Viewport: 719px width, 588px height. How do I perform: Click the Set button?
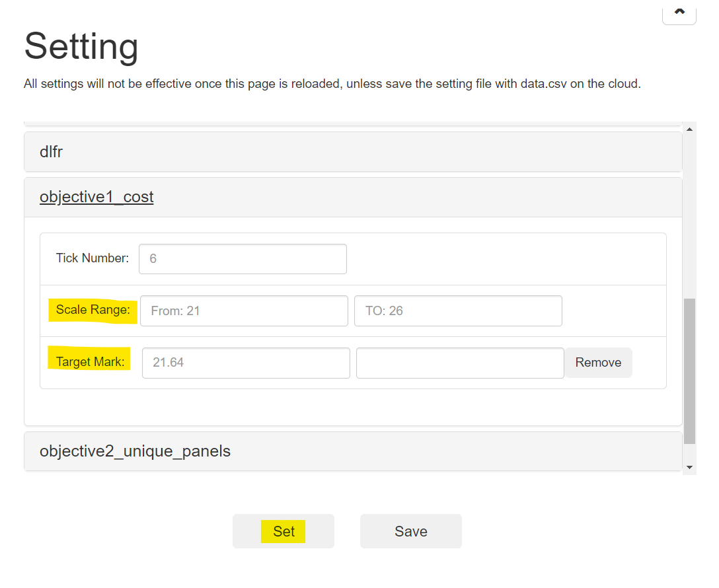coord(284,531)
